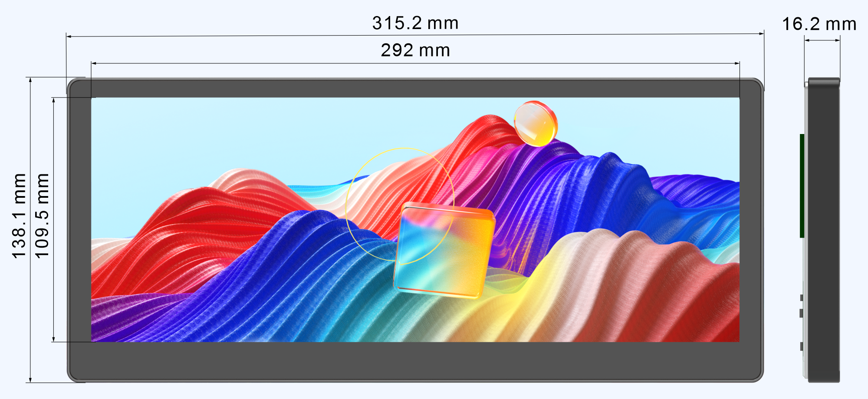This screenshot has width=868, height=399.
Task: Click the 109.5 mm screen height label
Action: coord(42,216)
